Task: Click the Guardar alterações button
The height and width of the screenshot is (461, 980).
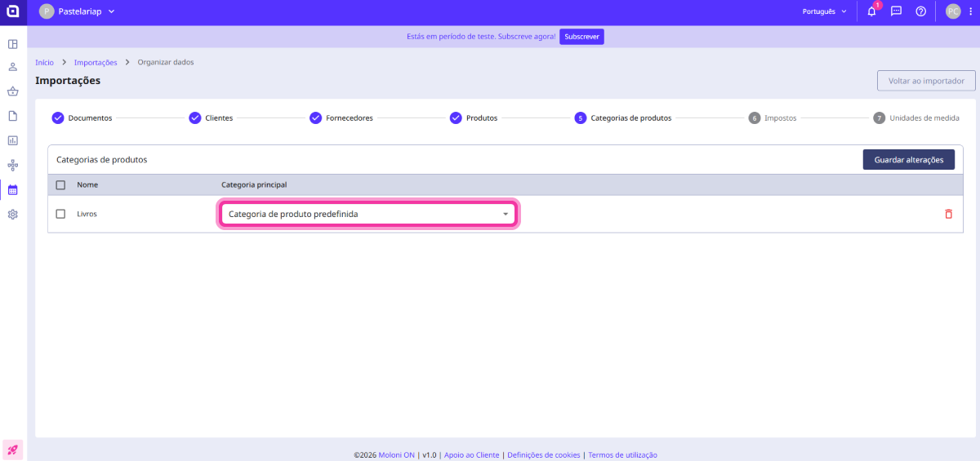Action: point(908,160)
